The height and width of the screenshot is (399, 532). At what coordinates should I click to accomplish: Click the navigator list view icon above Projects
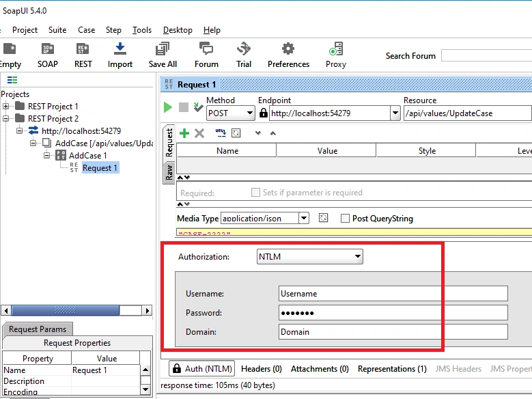click(12, 80)
